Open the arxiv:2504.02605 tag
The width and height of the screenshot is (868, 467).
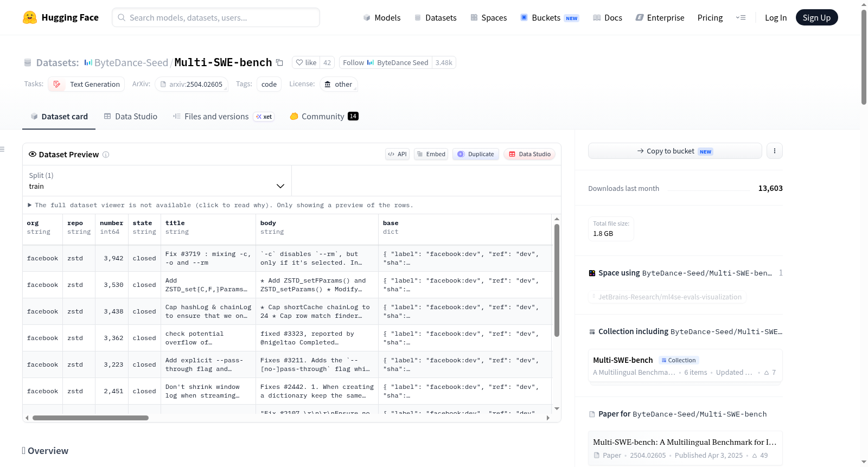click(192, 84)
